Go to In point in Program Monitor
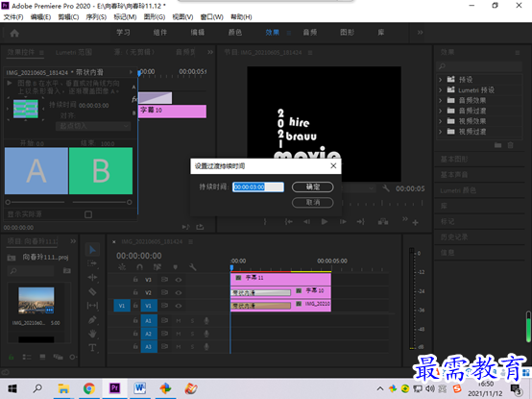Image resolution: width=532 pixels, height=399 pixels. pos(289,222)
